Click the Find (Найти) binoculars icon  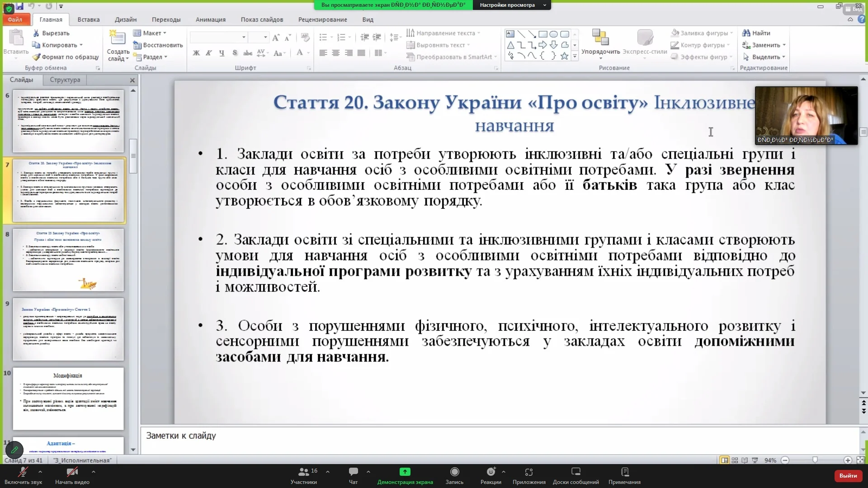coord(746,33)
